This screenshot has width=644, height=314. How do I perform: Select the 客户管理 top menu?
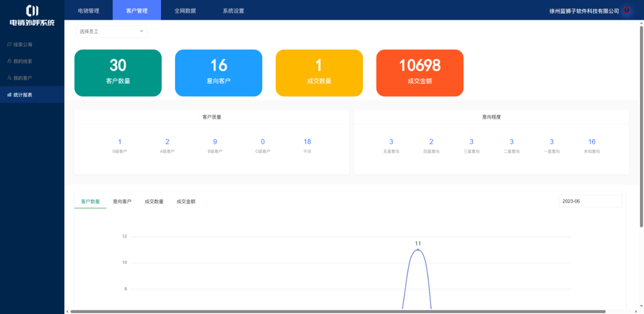point(137,11)
